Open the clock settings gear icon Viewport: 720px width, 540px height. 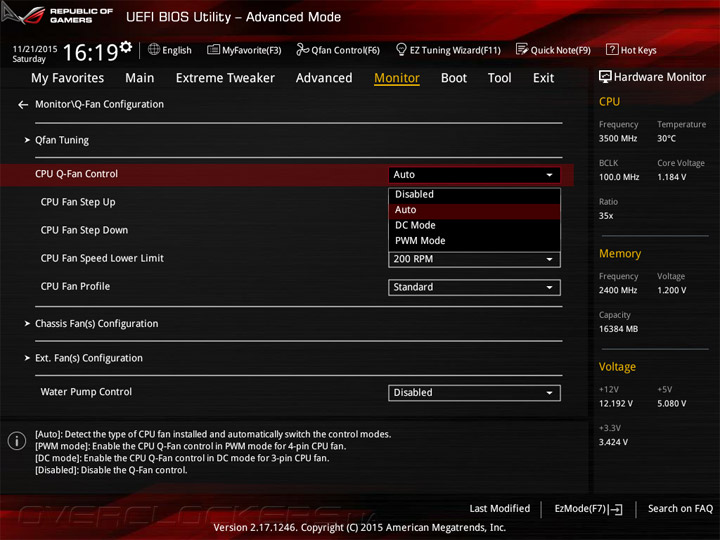click(126, 46)
